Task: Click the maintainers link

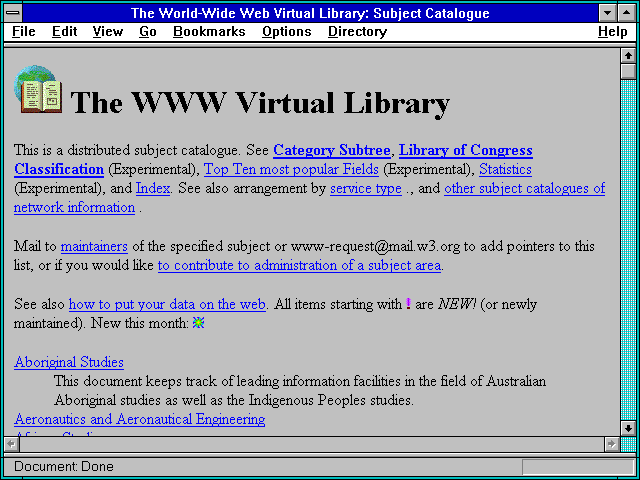Action: [94, 247]
